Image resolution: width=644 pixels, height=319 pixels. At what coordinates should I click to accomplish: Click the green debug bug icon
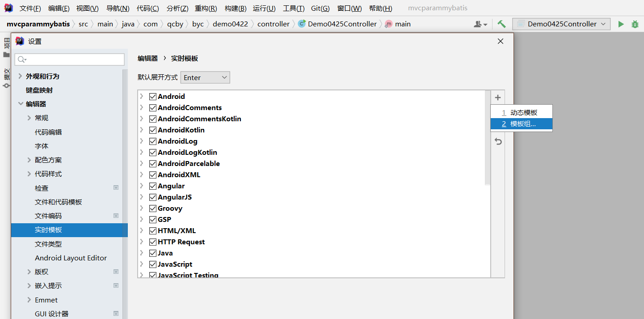pos(635,24)
